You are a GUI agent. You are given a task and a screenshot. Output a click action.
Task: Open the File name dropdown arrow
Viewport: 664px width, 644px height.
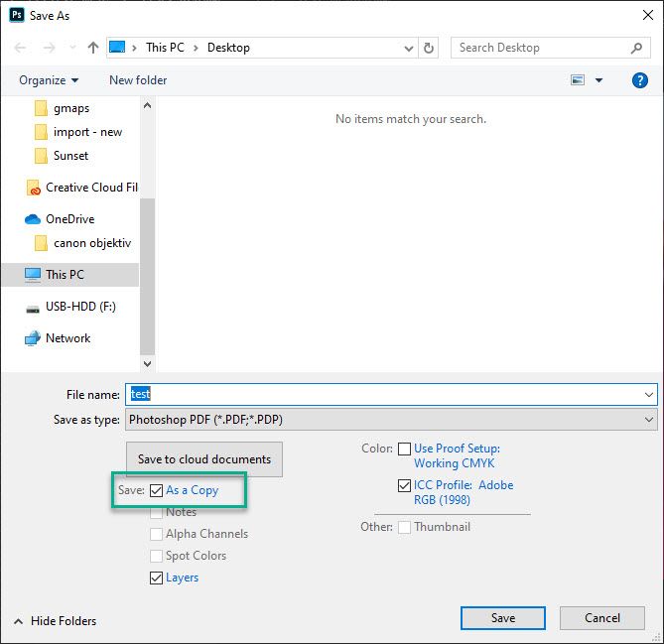pyautogui.click(x=649, y=395)
